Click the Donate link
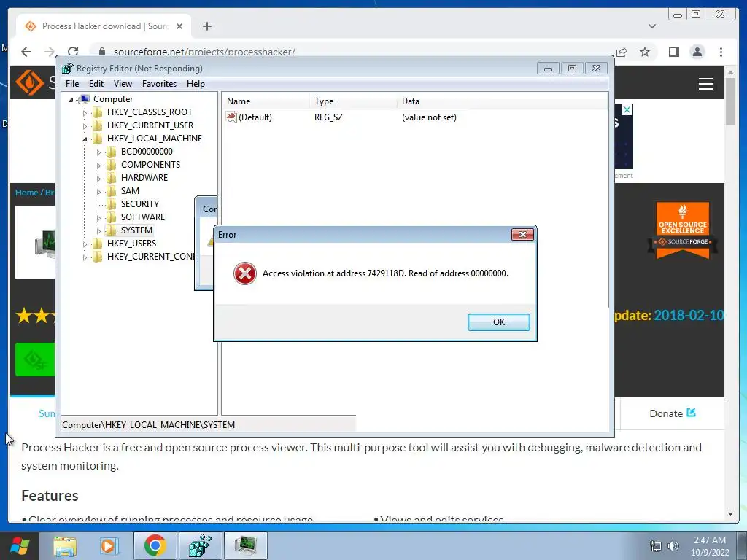 672,413
